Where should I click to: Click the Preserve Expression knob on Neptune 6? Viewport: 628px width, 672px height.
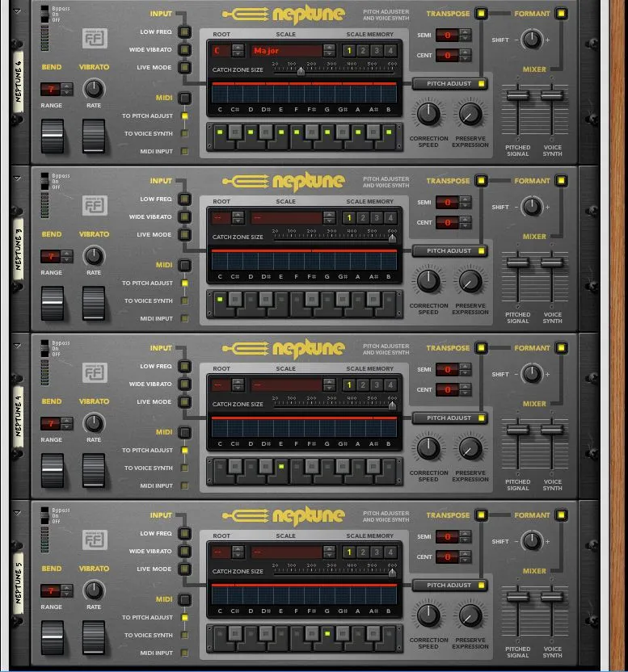(470, 114)
